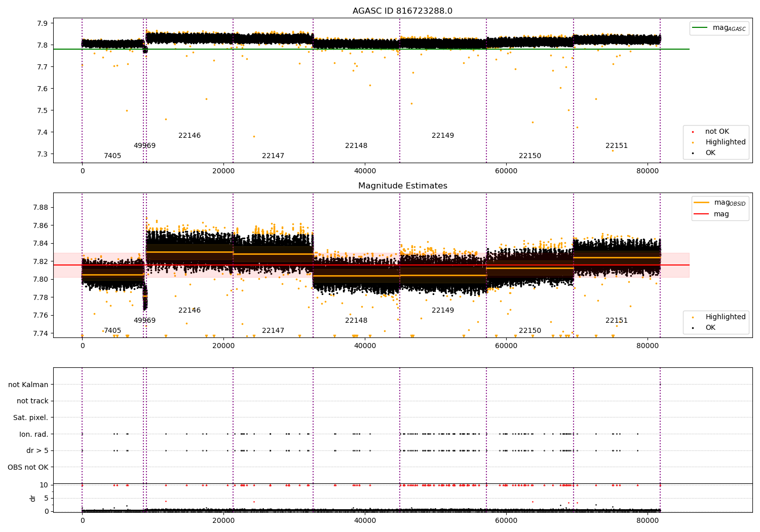Click the "OBS not OK" row label

tap(28, 467)
